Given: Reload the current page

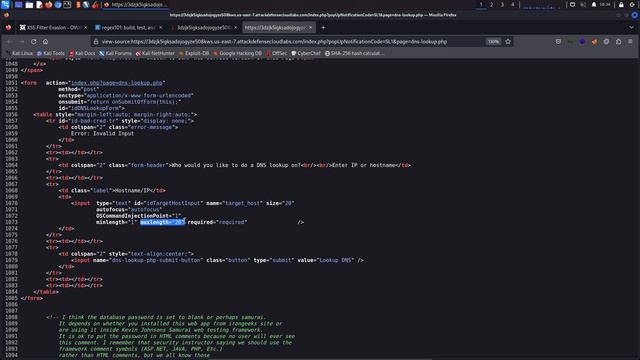Looking at the screenshot, I should [33, 41].
